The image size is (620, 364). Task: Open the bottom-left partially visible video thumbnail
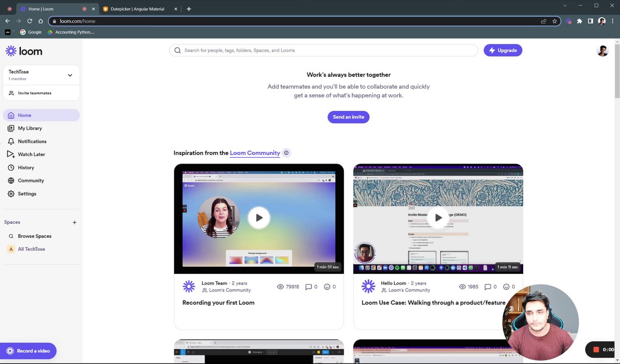(259, 351)
